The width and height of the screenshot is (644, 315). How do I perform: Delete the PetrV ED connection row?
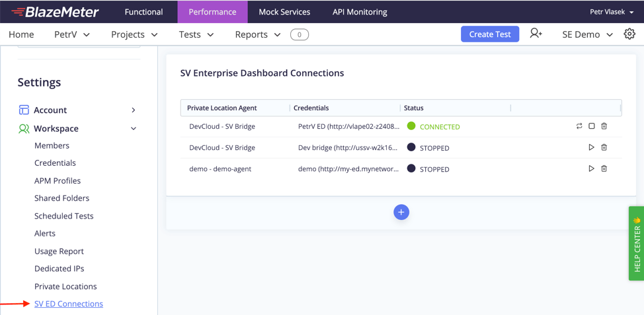604,126
